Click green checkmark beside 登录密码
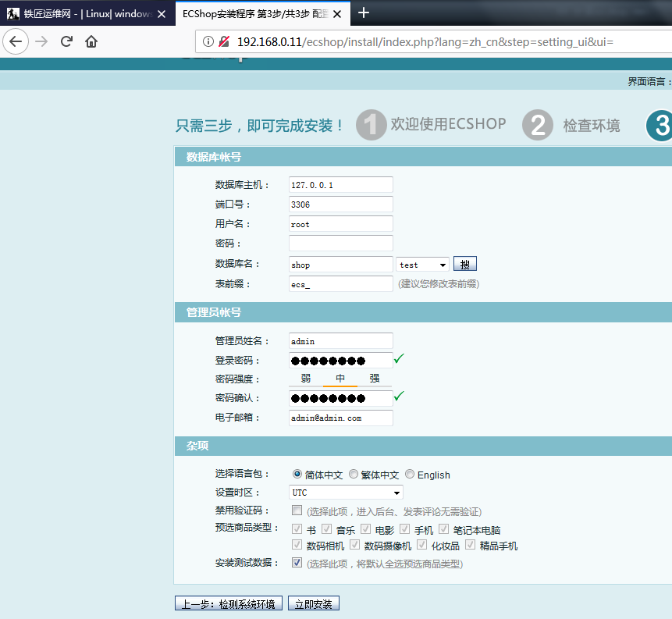 (x=399, y=358)
